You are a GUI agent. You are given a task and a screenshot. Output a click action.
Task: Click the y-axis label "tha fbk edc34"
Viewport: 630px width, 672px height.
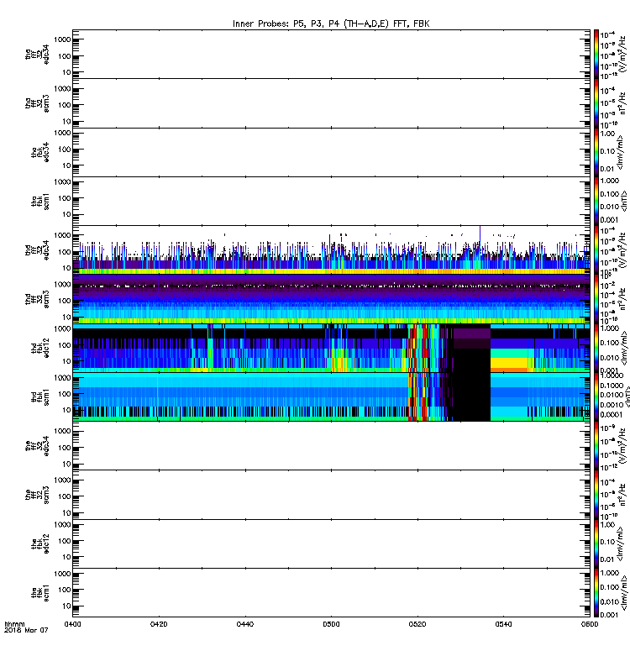coord(40,152)
